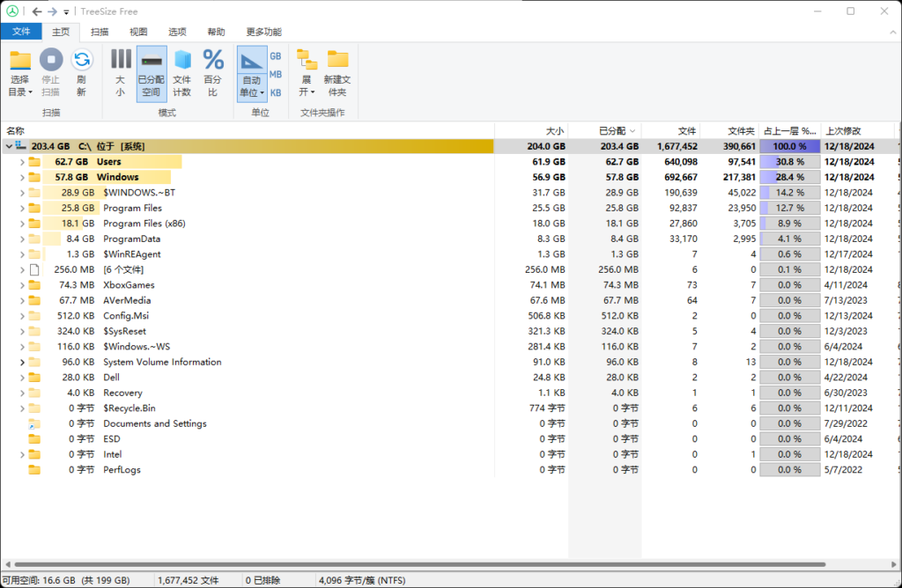
Task: Click the Documents and Settings shortcut icon
Action: point(34,423)
